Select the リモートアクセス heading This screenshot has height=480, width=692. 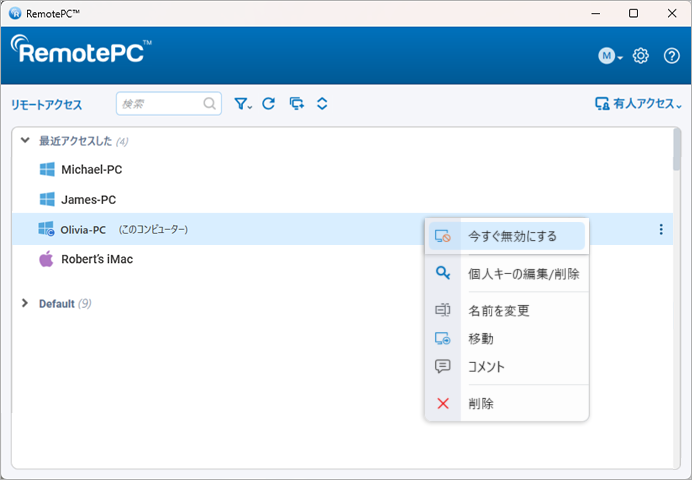47,105
